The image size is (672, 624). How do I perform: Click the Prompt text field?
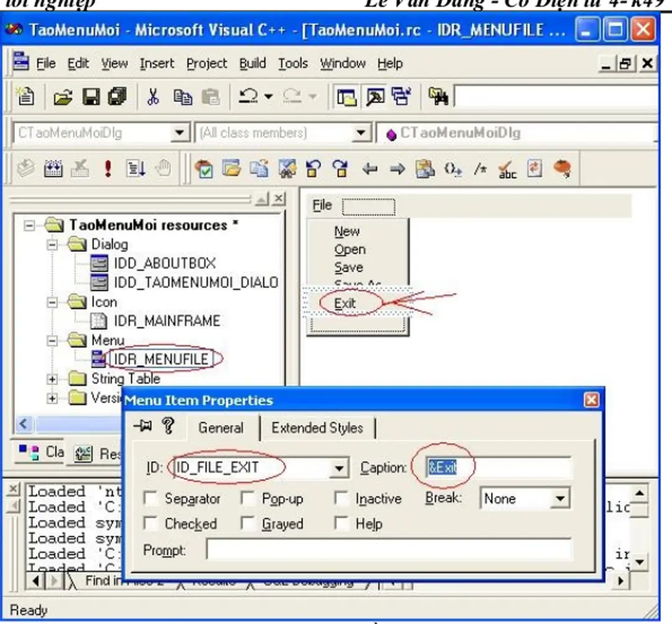388,550
